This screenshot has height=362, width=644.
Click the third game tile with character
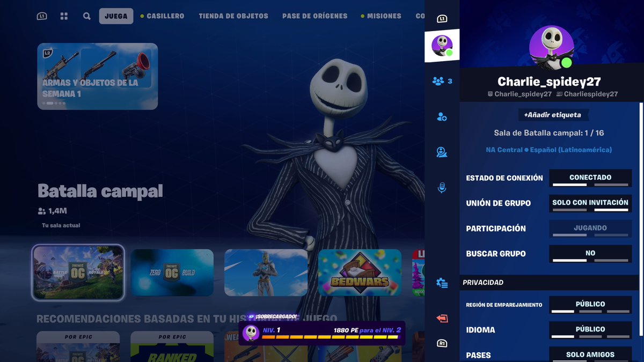coord(266,272)
